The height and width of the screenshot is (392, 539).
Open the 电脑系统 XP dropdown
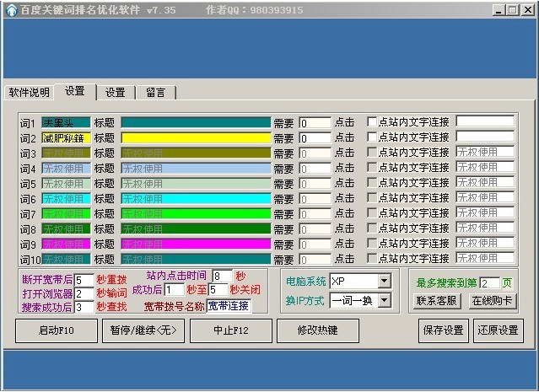(x=385, y=282)
